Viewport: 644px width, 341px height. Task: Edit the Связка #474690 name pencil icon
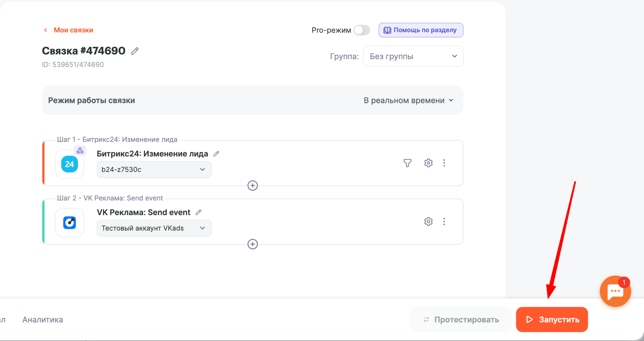tap(135, 51)
